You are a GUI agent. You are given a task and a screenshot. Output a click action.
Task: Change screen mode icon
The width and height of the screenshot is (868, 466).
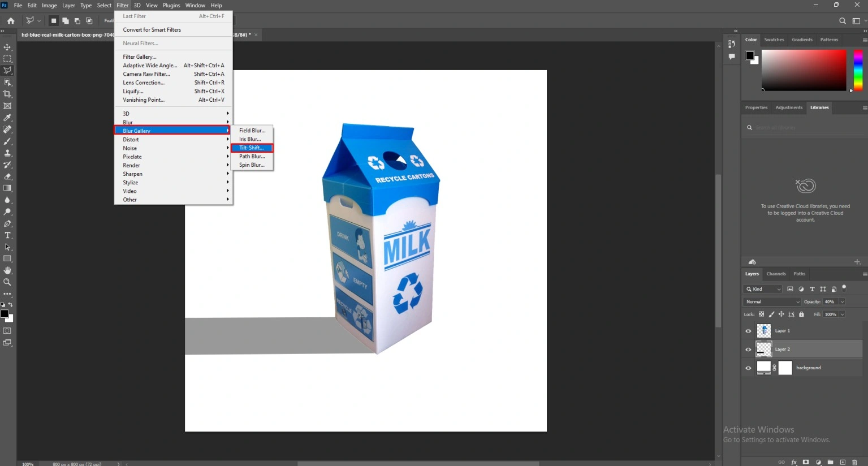point(7,343)
